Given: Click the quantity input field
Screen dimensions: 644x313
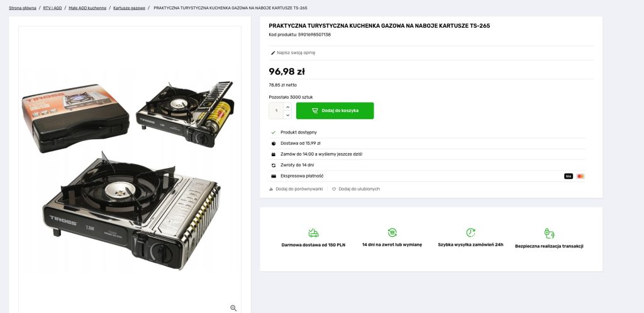Looking at the screenshot, I should (277, 111).
